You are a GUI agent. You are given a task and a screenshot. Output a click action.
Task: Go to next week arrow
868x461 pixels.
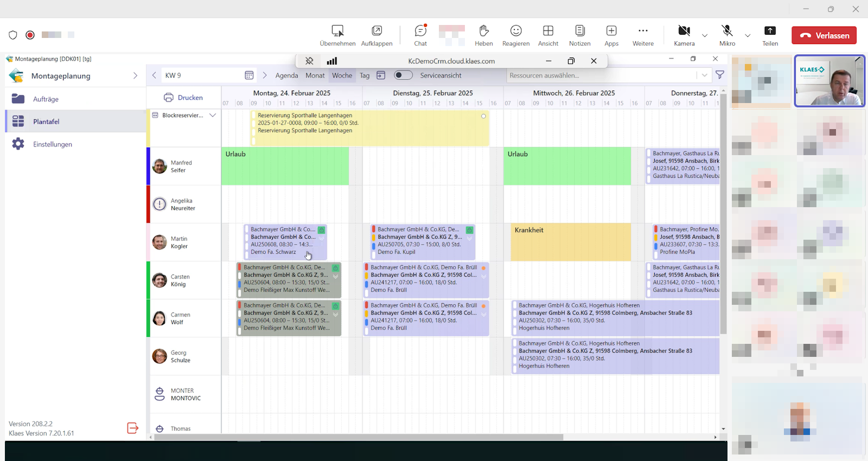coord(265,75)
